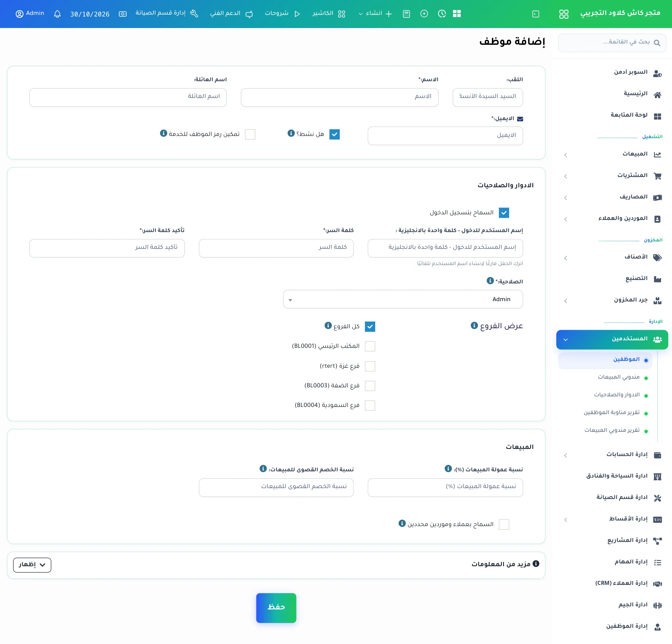Check فرع غزة (rtert) branch checkbox
Image resolution: width=672 pixels, height=644 pixels.
pyautogui.click(x=370, y=366)
